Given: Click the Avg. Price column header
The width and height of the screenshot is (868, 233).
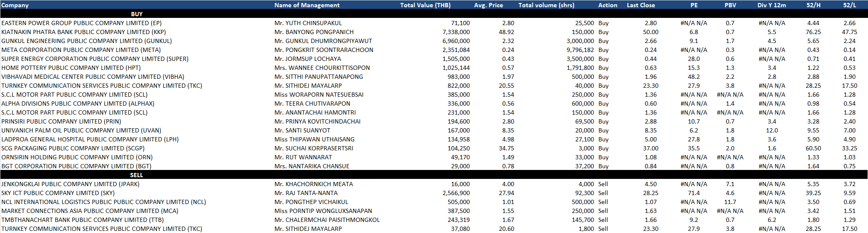Looking at the screenshot, I should coord(488,5).
